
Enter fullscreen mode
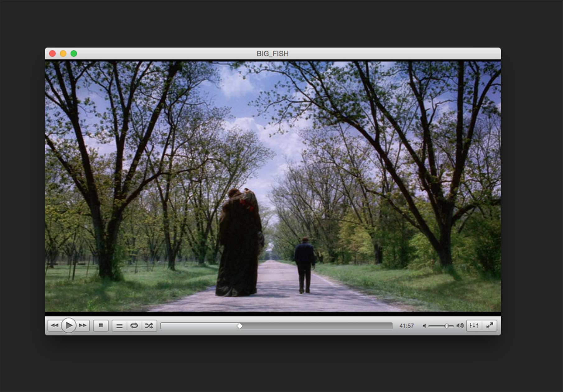coord(490,325)
